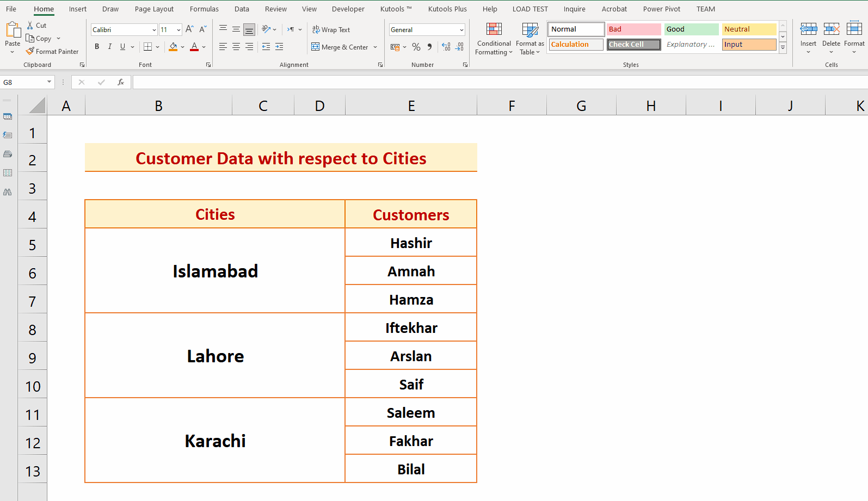Expand the fill color palette arrow
The image size is (868, 501).
point(182,47)
